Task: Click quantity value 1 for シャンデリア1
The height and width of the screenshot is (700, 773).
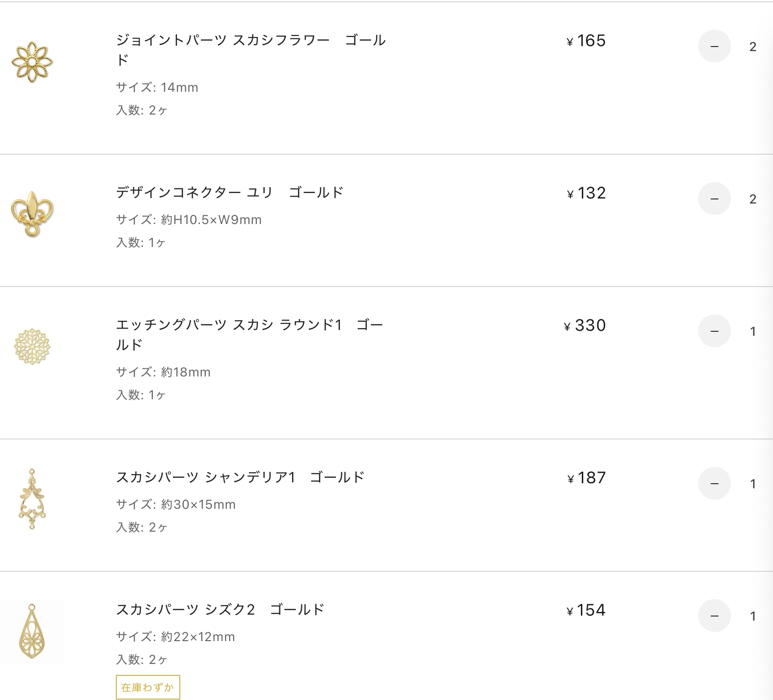Action: pos(753,484)
